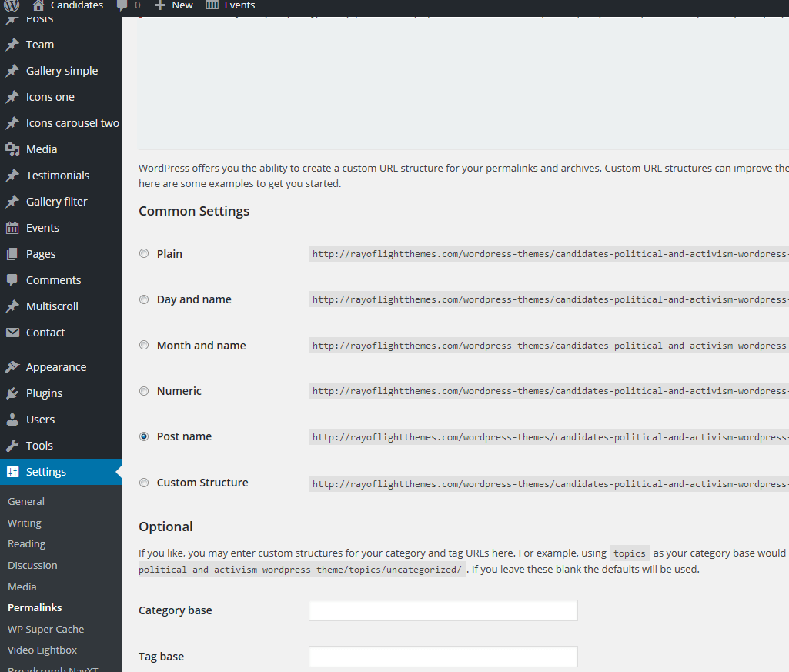Click the Events calendar icon in sidebar
Viewport: 789px width, 672px height.
pyautogui.click(x=12, y=228)
